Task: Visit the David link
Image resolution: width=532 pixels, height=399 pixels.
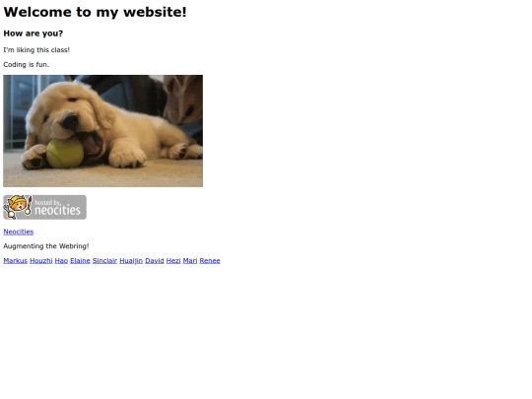Action: (x=155, y=260)
